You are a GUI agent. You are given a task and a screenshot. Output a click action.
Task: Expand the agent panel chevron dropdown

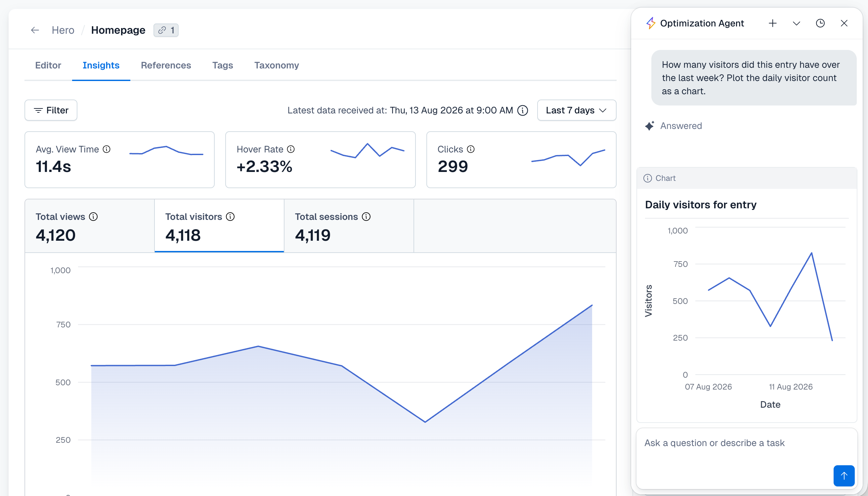(x=797, y=23)
